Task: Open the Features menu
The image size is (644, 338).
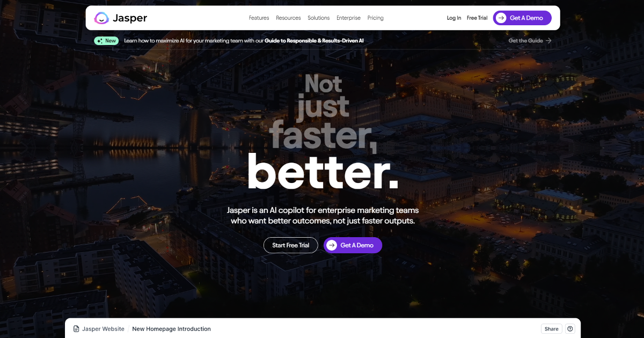Action: coord(259,18)
